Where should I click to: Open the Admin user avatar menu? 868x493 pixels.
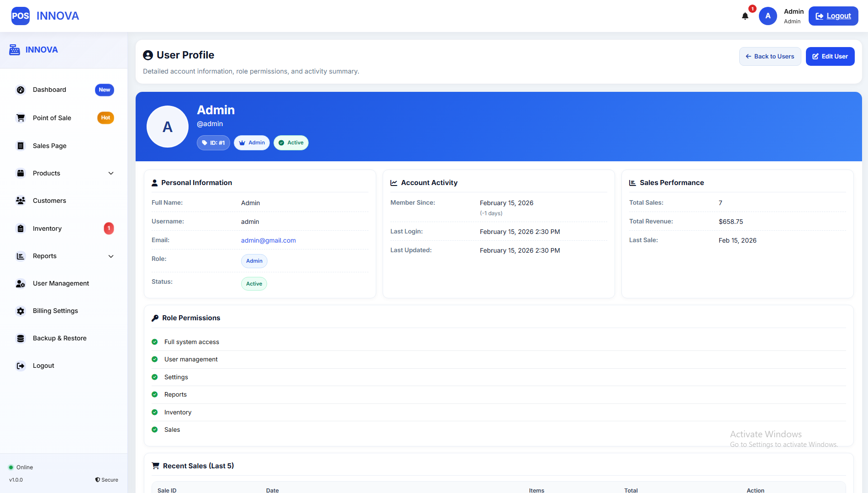click(x=768, y=16)
